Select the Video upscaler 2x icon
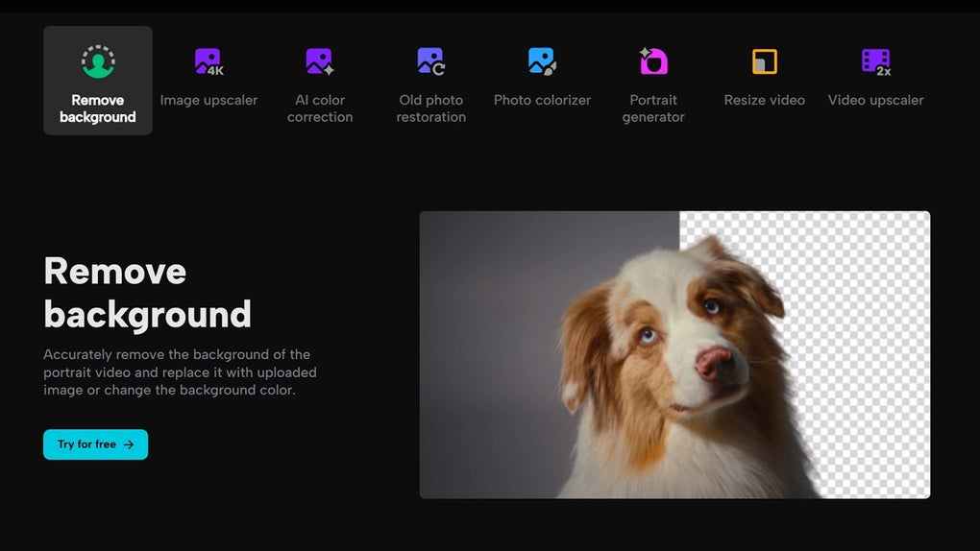Image resolution: width=980 pixels, height=551 pixels. [x=875, y=61]
